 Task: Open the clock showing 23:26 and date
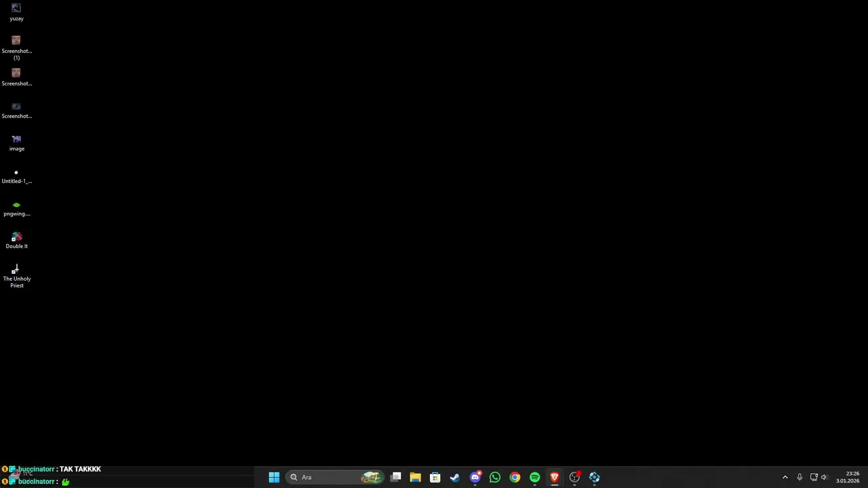848,477
